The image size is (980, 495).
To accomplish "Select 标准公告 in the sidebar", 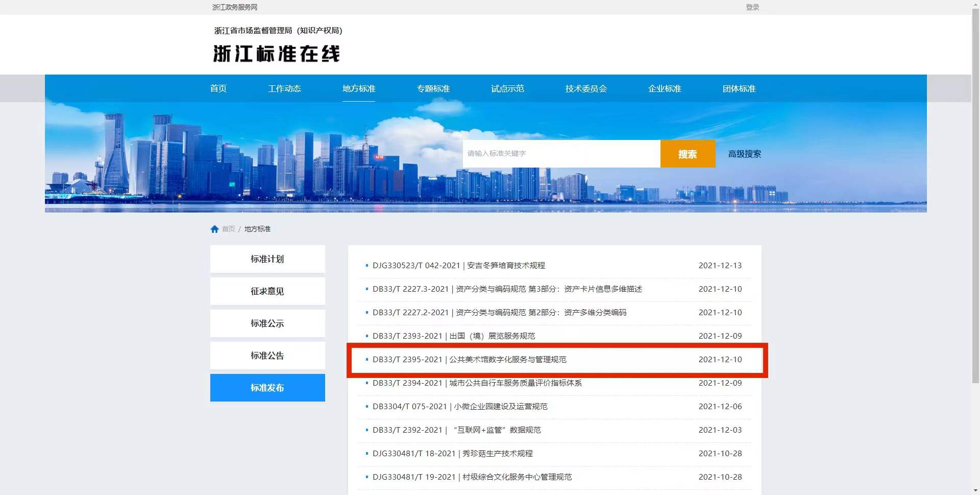I will coord(267,356).
